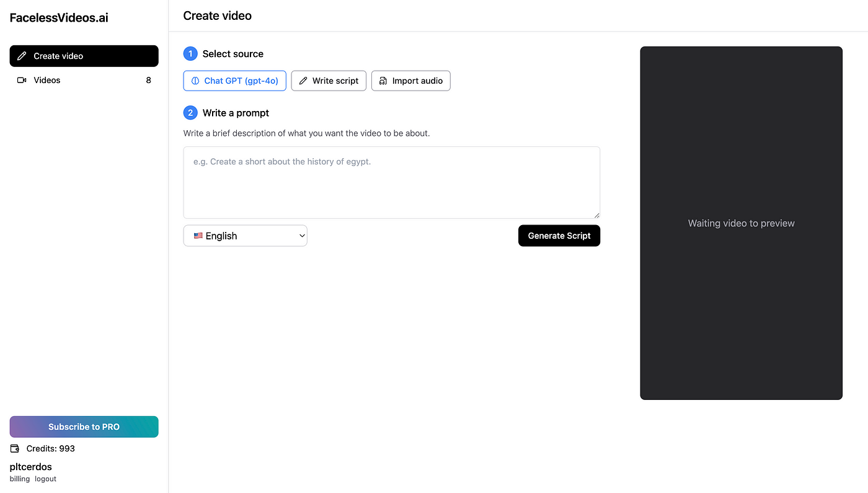The width and height of the screenshot is (868, 493).
Task: Click the Waiting video to preview text
Action: (742, 223)
